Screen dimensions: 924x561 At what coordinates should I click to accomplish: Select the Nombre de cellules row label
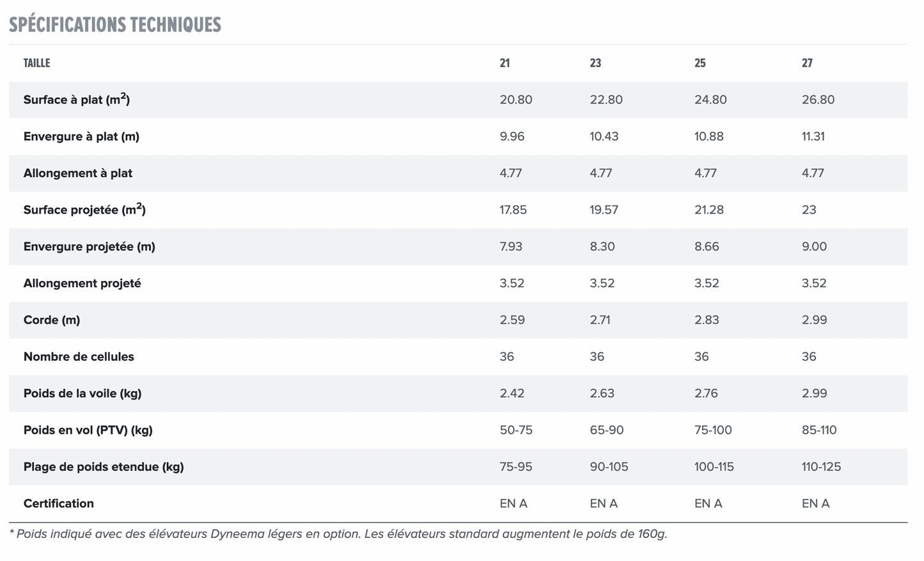79,357
